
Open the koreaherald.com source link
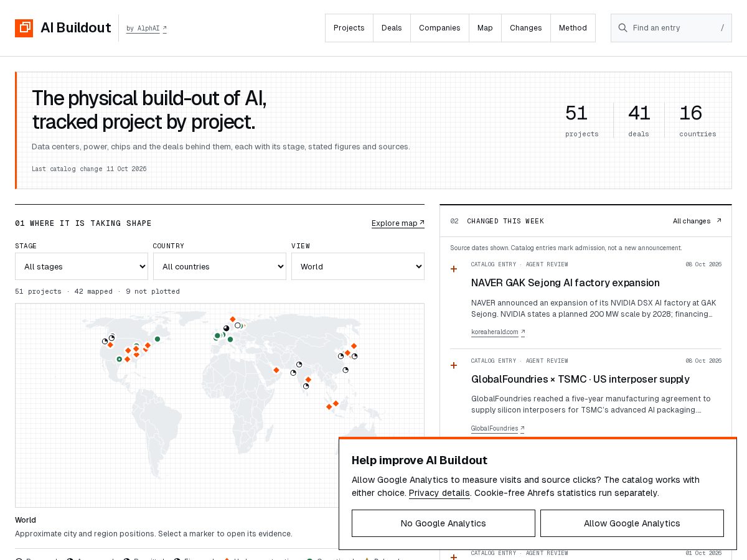[498, 332]
